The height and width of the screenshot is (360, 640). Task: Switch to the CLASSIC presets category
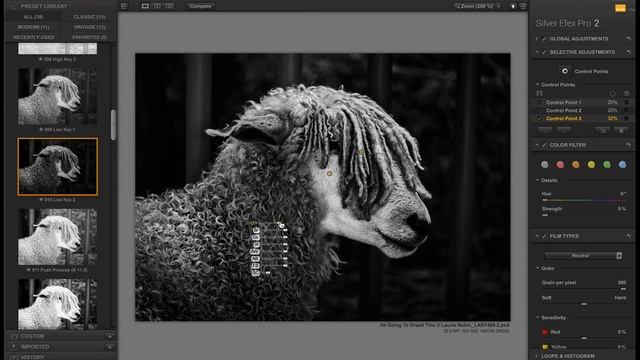point(89,17)
